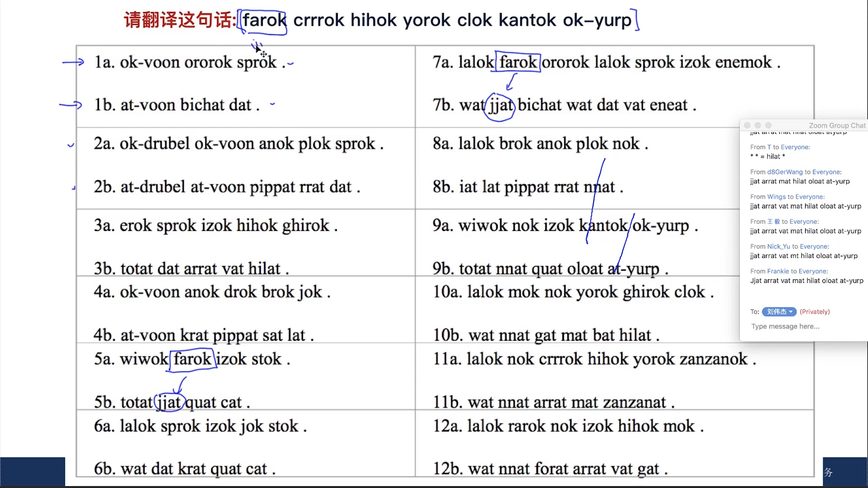
Task: Click sentence '11a. lalok nok crrrok hihok yorok zanzanok'
Action: pyautogui.click(x=594, y=359)
